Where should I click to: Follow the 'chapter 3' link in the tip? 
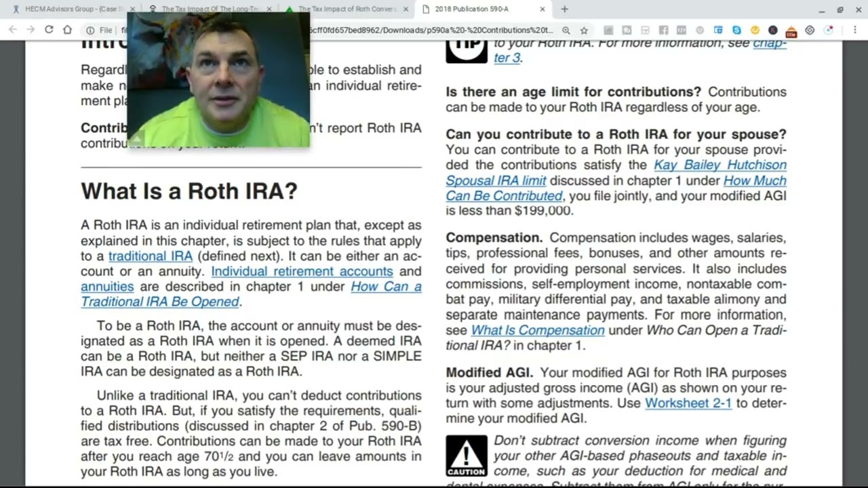tap(640, 50)
